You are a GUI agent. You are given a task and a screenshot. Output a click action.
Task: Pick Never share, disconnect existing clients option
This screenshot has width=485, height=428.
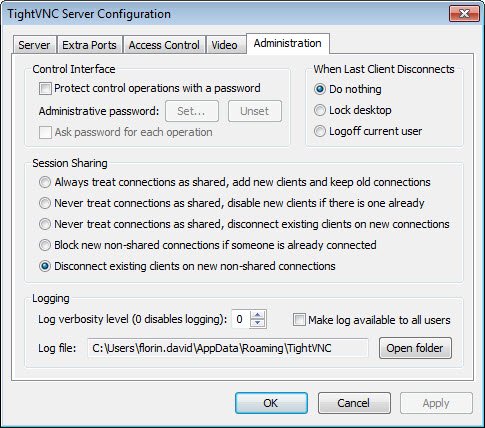tap(45, 224)
